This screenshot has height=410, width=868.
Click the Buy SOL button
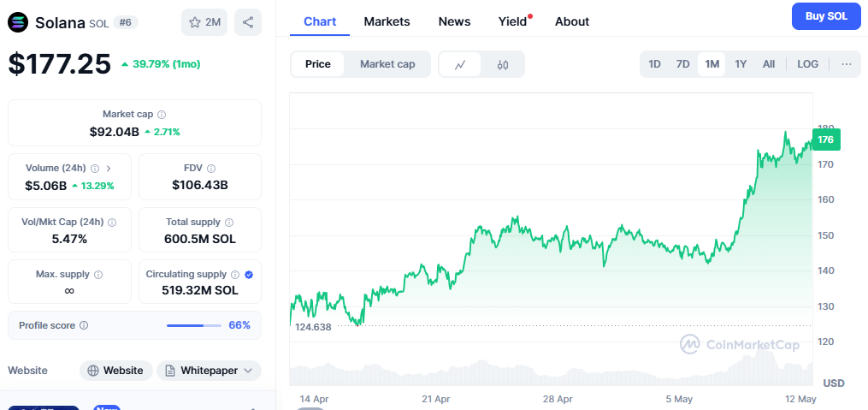pos(826,16)
